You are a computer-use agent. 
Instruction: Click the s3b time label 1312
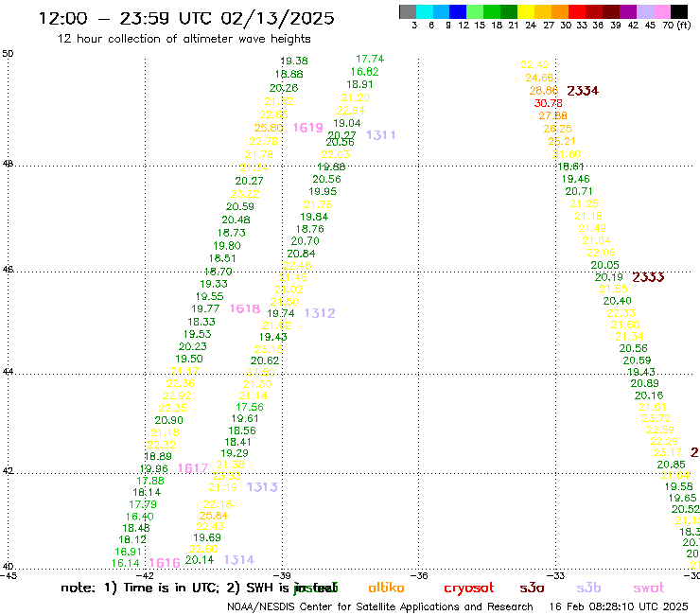(320, 313)
